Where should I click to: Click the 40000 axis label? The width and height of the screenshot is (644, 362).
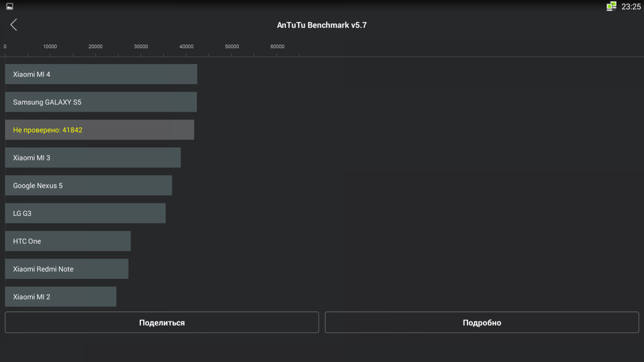point(186,46)
